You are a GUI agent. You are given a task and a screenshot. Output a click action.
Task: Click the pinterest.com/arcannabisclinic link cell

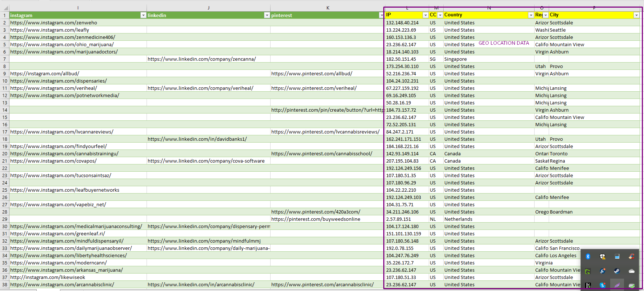[x=327, y=284]
